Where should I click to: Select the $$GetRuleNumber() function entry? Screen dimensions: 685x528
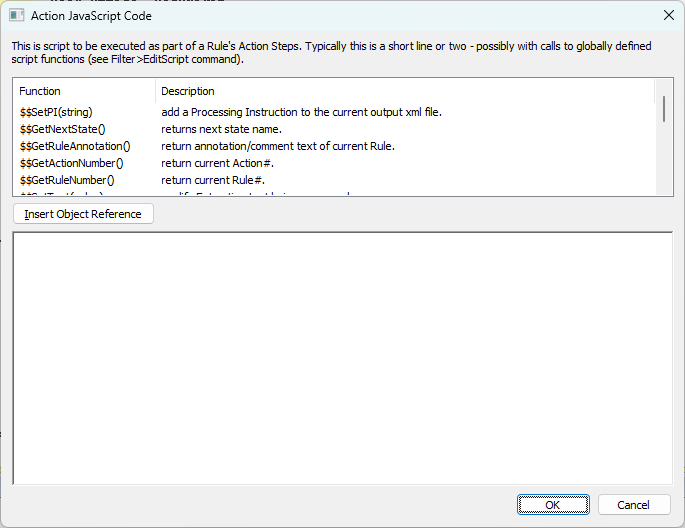[x=67, y=180]
